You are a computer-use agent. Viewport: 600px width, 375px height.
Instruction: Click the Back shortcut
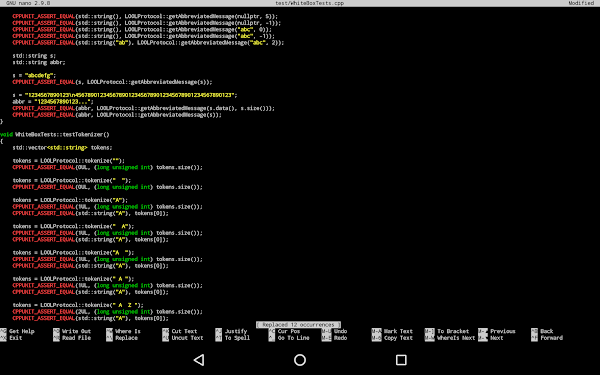coord(542,331)
